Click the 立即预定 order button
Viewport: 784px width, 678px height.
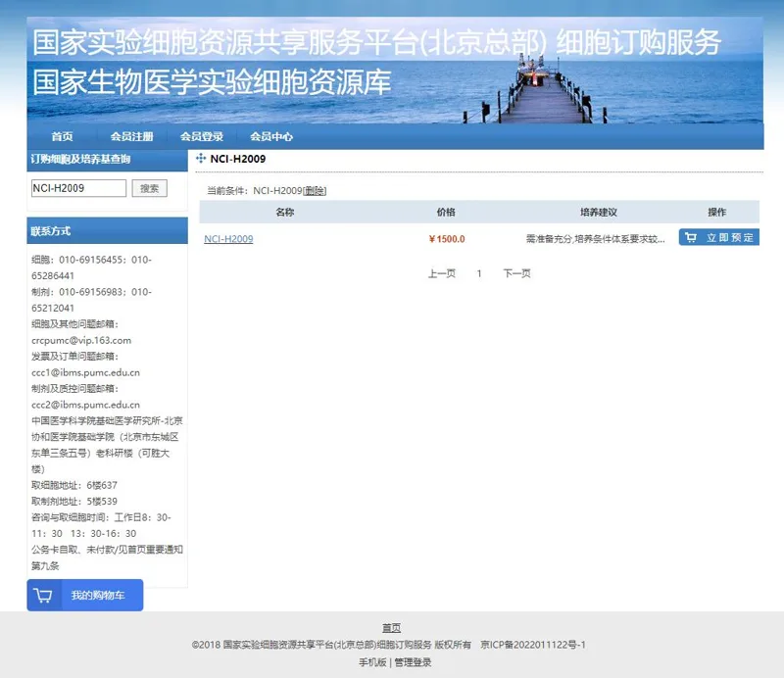719,237
